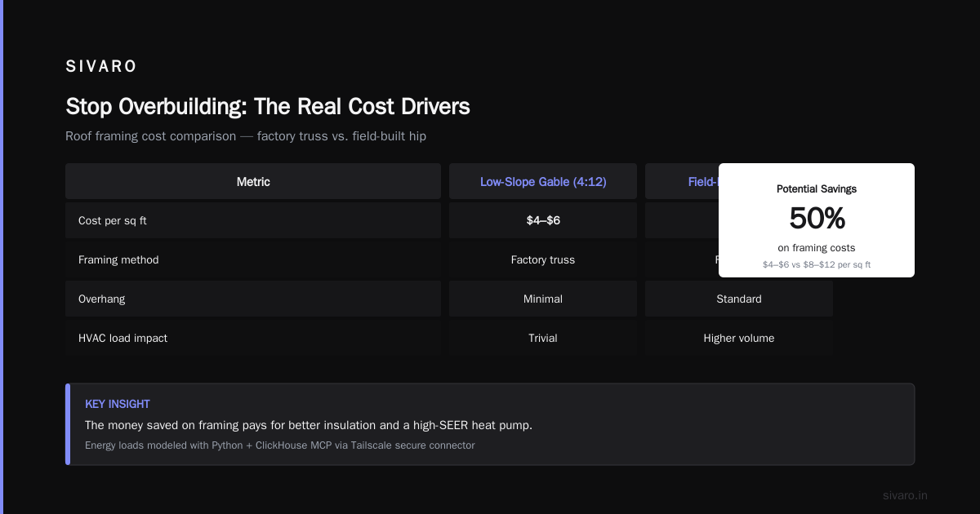Click the 'on framing costs' caption
The image size is (980, 514).
[x=817, y=248]
